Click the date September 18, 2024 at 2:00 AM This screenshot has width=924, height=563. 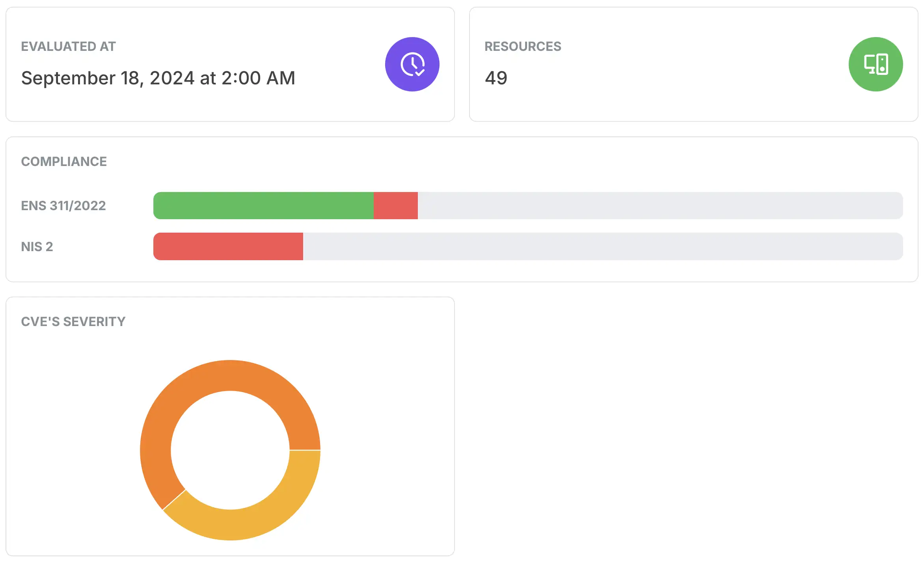click(158, 78)
